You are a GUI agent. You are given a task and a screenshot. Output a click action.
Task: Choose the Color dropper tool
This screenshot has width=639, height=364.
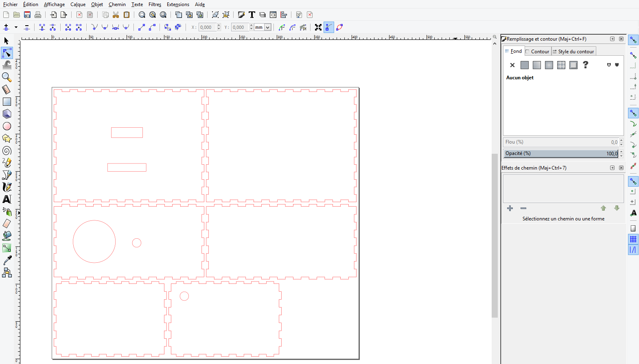point(7,260)
